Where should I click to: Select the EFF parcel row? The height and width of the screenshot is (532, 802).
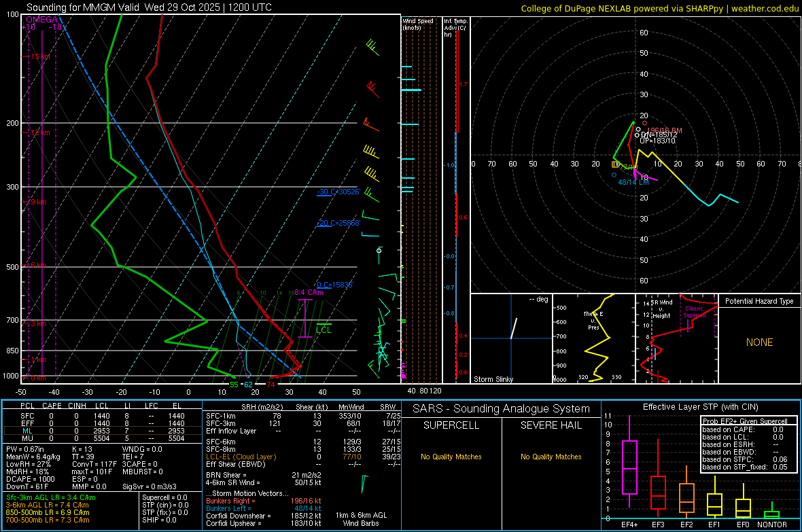103,423
